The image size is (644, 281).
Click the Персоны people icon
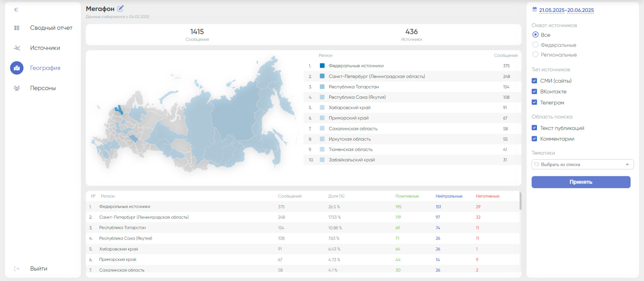pos(17,88)
